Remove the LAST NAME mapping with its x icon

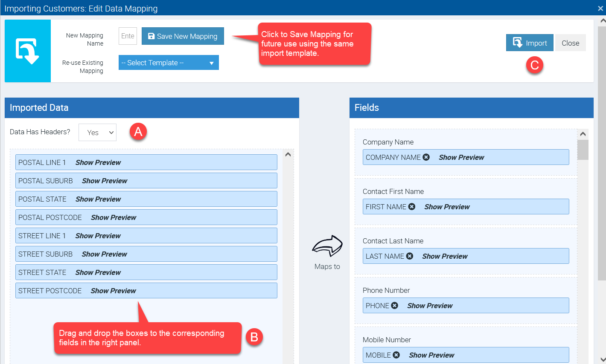(410, 256)
